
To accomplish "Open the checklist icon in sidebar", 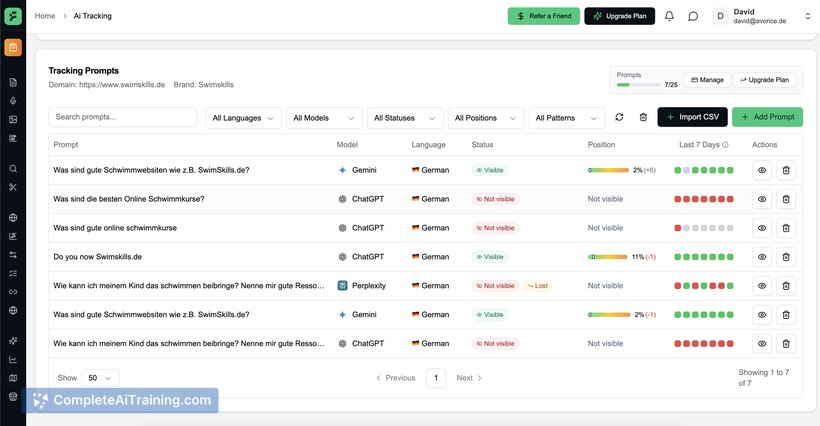I will point(13,273).
